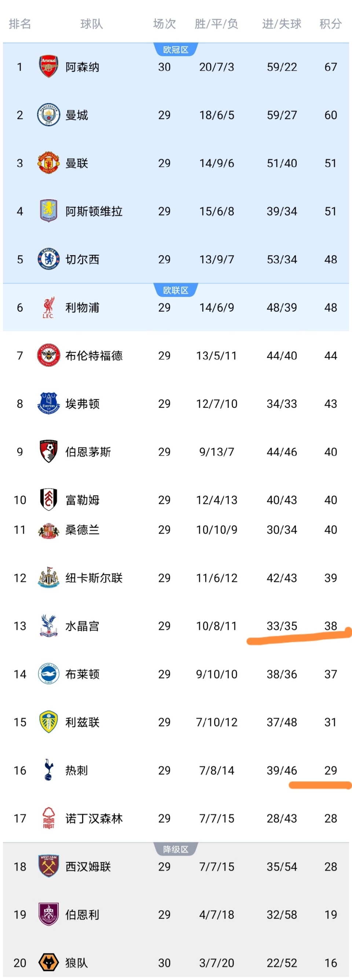
Task: Select the Brentford bee badge
Action: 48,355
